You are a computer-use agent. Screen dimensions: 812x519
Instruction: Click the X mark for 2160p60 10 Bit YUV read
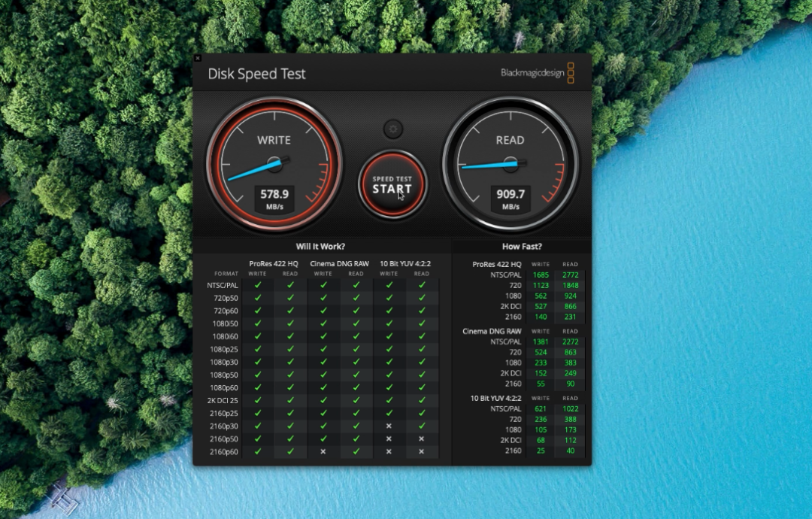click(x=422, y=451)
